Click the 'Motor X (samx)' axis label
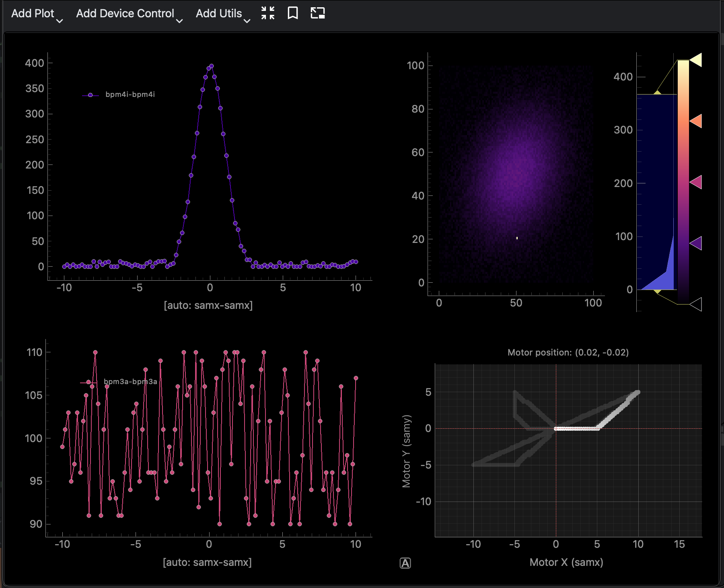Image resolution: width=724 pixels, height=588 pixels. pos(566,562)
